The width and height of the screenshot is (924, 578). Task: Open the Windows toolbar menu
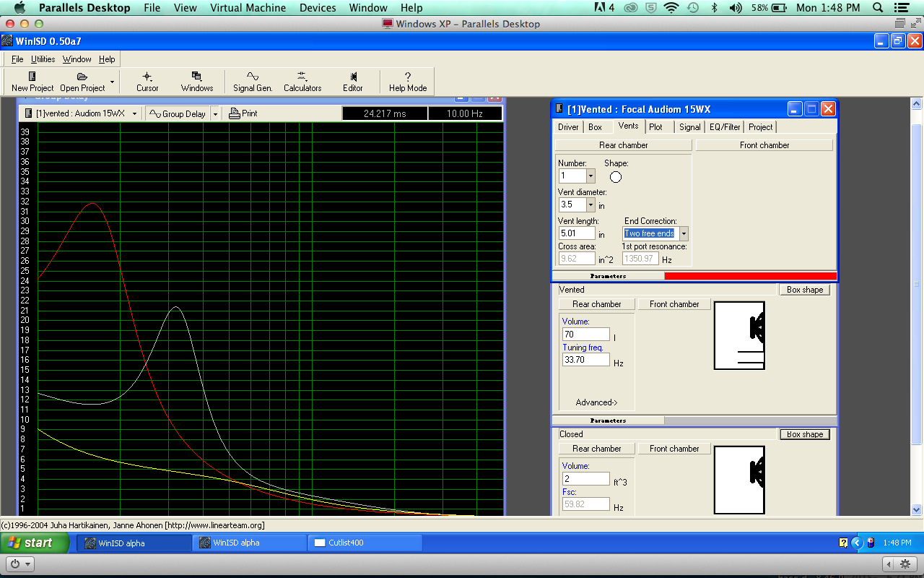(x=197, y=81)
